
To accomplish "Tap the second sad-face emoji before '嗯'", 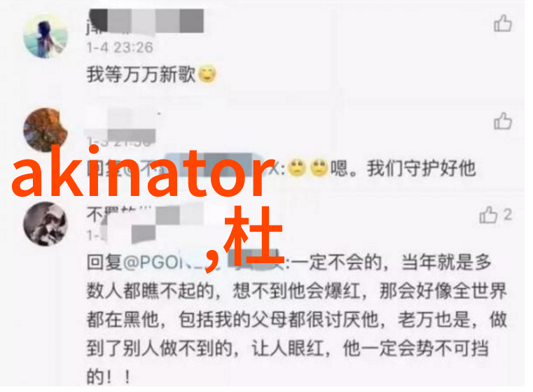I will point(319,168).
